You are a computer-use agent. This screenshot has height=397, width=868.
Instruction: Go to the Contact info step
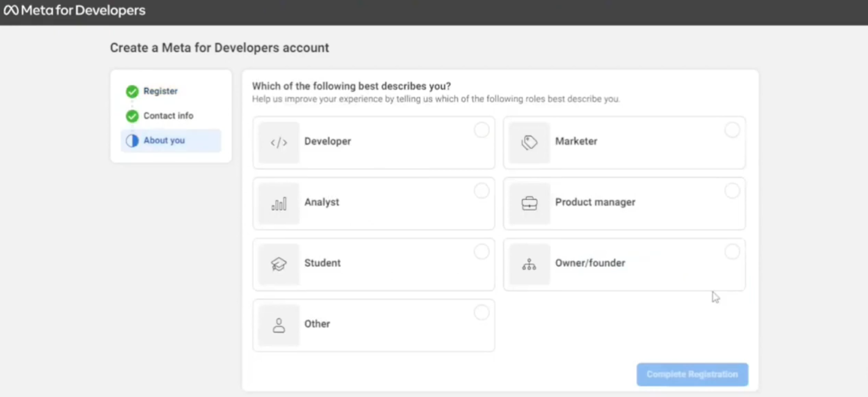(168, 116)
